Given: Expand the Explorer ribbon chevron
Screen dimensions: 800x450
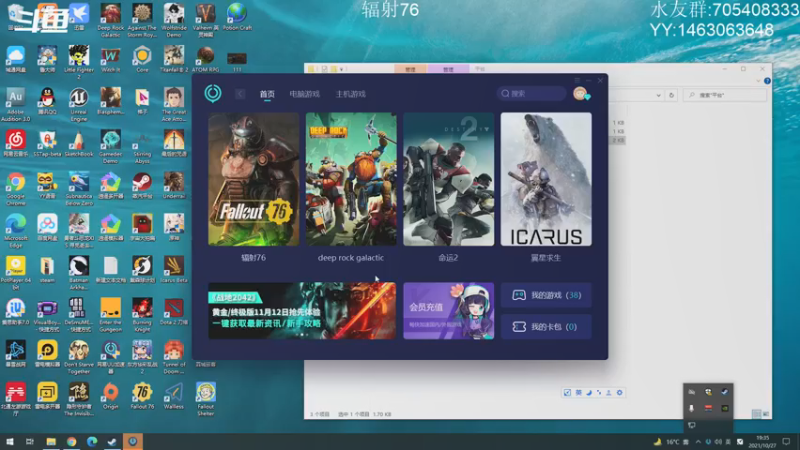Looking at the screenshot, I should [x=758, y=81].
